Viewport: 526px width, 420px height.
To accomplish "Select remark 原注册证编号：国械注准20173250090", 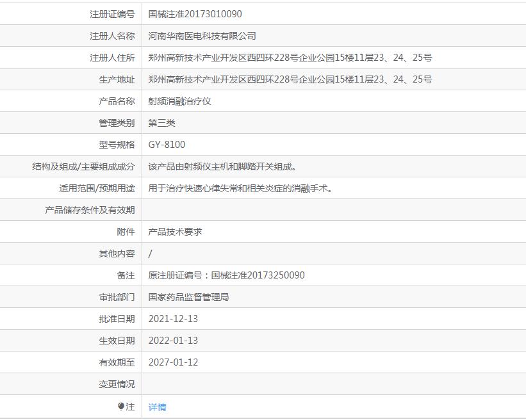I will (226, 275).
